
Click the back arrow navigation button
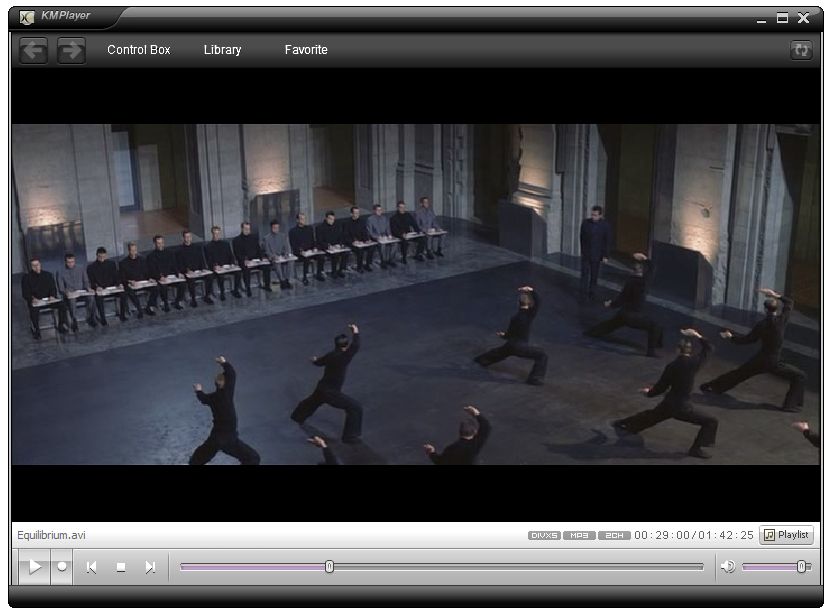[x=33, y=51]
